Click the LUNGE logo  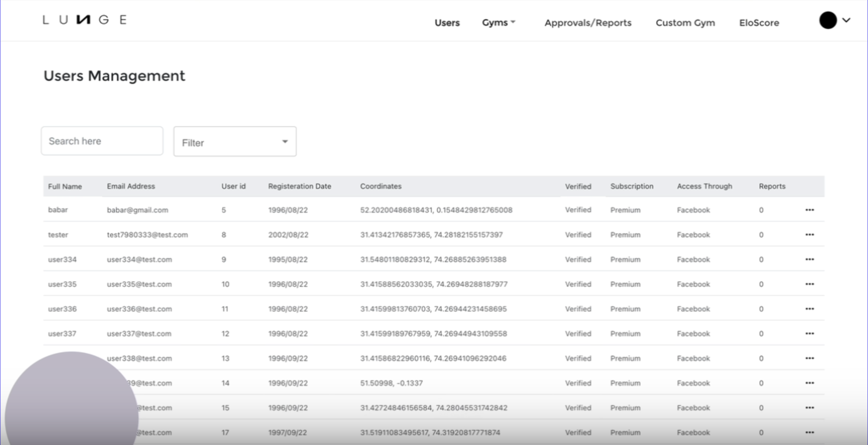[x=84, y=20]
